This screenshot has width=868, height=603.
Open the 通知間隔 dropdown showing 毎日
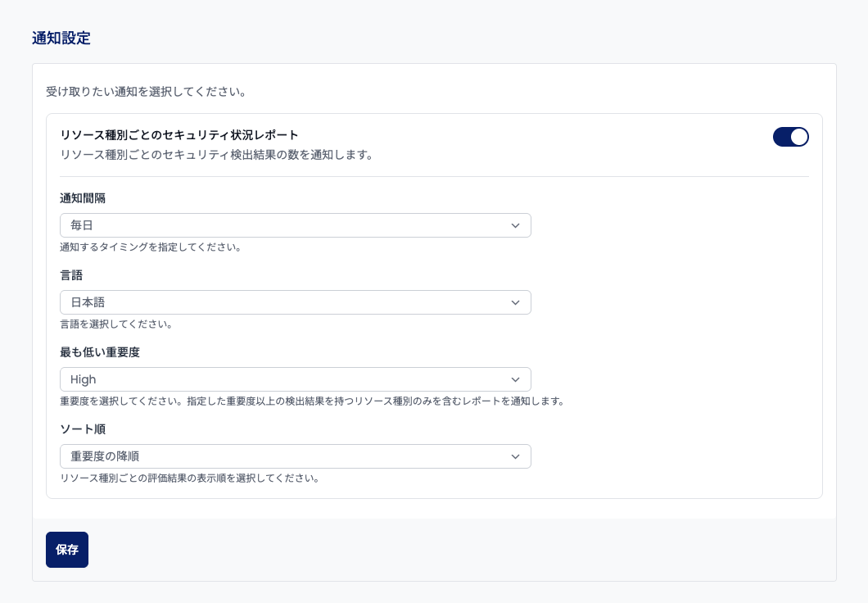pos(296,225)
